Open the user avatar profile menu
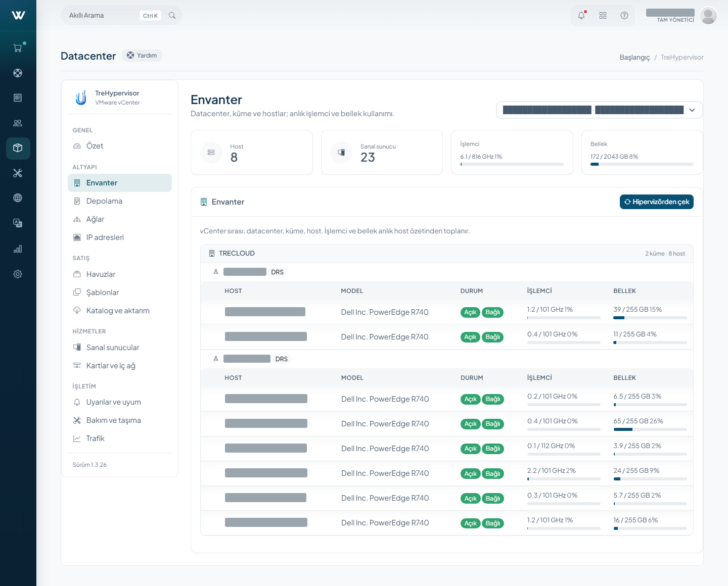 (708, 16)
